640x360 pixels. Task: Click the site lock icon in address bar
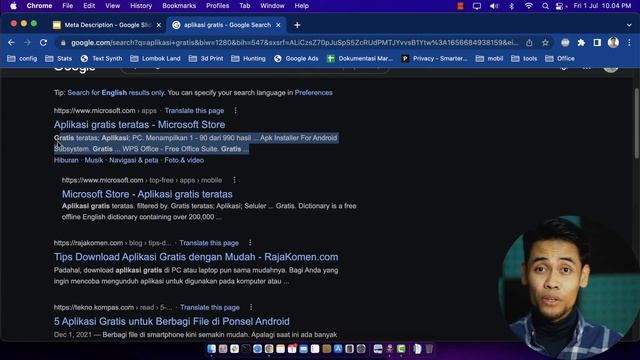[x=62, y=43]
